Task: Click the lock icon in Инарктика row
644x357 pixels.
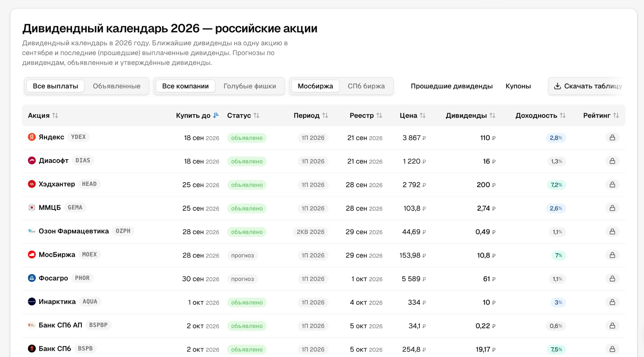Action: point(612,302)
